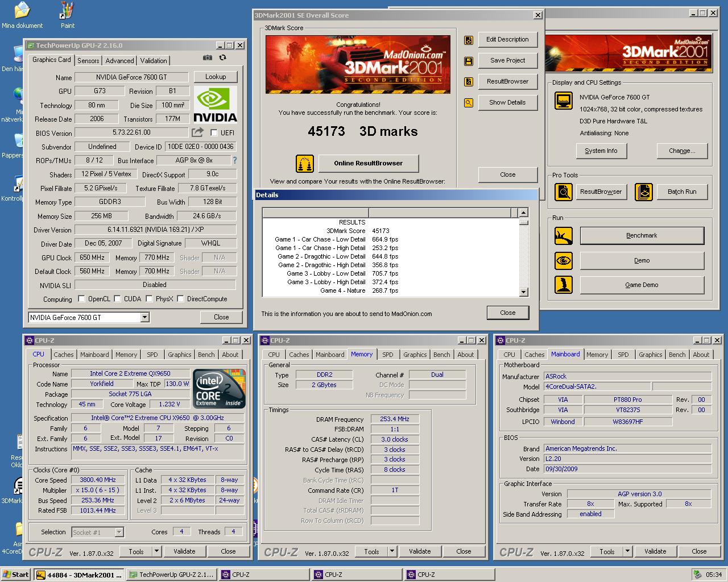This screenshot has height=582, width=728.
Task: Toggle the PhysX checkbox
Action: [149, 298]
